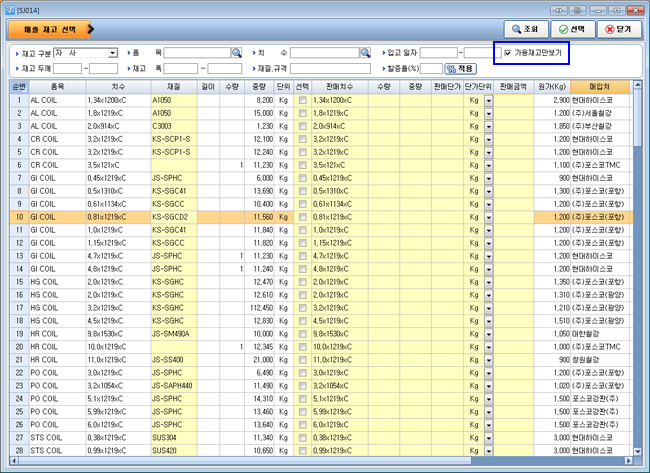The image size is (650, 473).
Task: Click dimension cell 3,5x121xC
Action: point(118,165)
